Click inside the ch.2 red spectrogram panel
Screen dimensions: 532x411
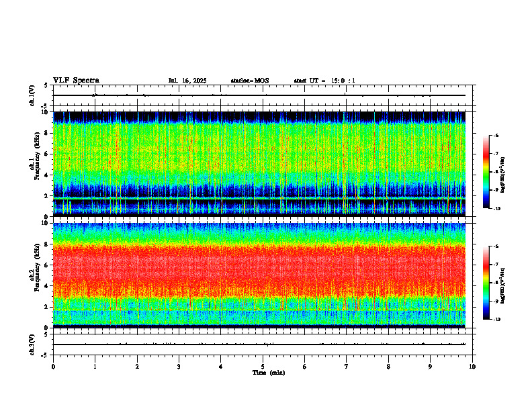click(259, 275)
